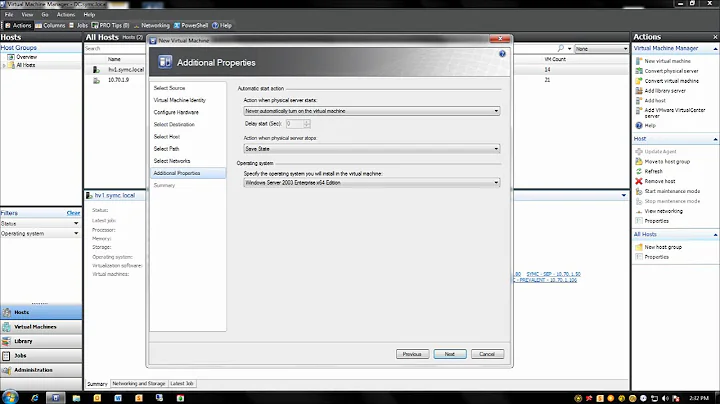Click the Next button
This screenshot has width=720, height=404.
[x=450, y=354]
